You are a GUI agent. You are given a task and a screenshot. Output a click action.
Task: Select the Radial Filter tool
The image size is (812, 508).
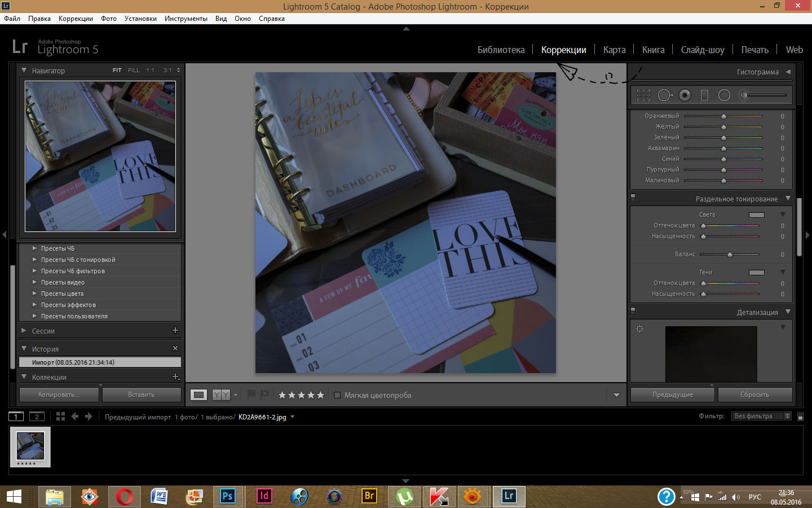(725, 95)
